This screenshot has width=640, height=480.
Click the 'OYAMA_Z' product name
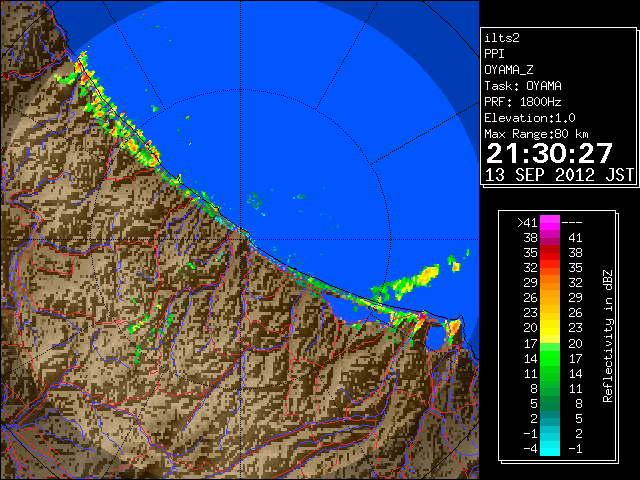pyautogui.click(x=509, y=70)
